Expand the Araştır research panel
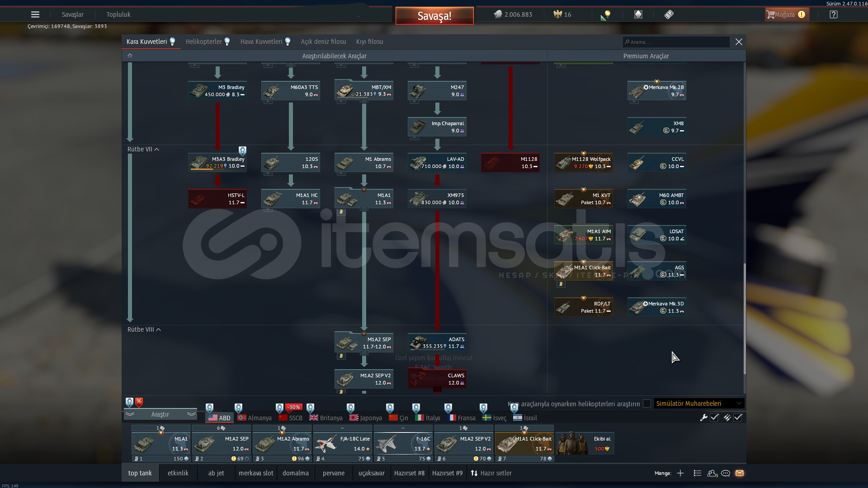The image size is (868, 488). coord(160,414)
